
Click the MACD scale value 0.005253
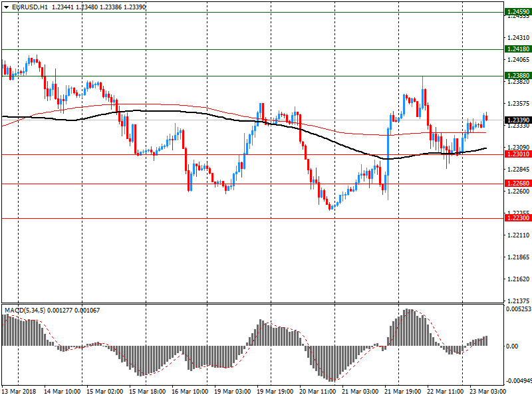(x=518, y=309)
